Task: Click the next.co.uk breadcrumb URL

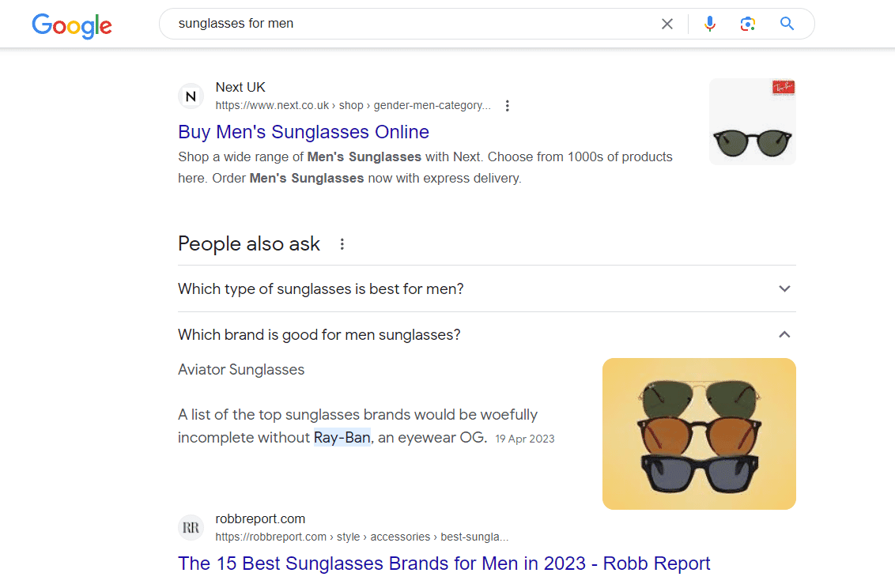Action: 353,105
